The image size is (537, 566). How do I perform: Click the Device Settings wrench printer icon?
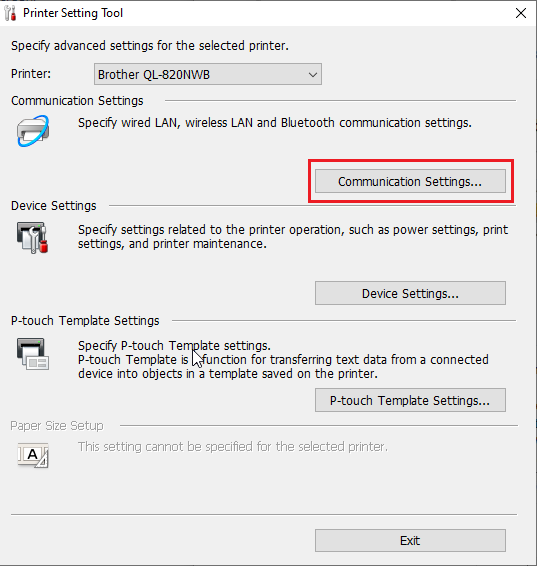point(32,238)
